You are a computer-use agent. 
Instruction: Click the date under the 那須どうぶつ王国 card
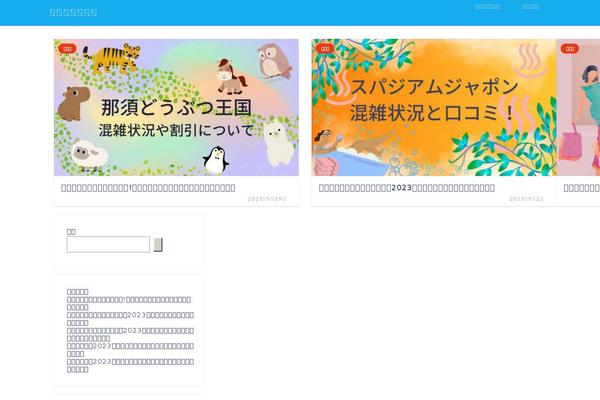click(267, 199)
